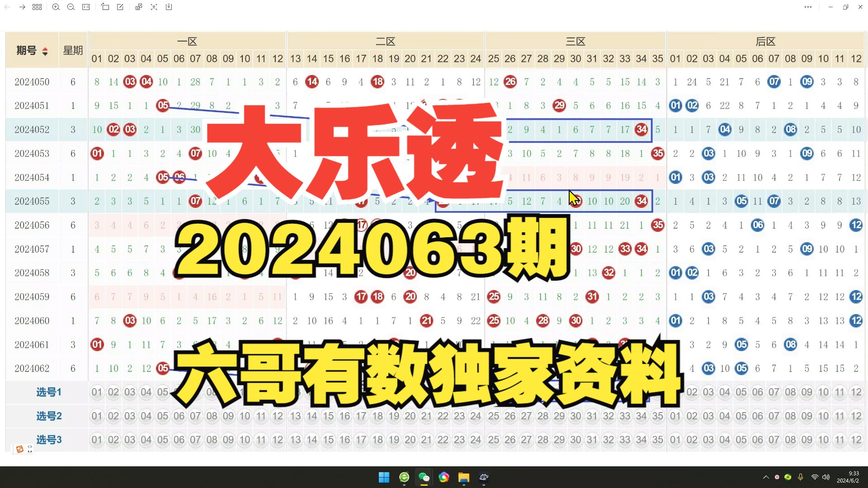
Task: Click blue ball 08 in row 2024061
Action: pos(790,345)
